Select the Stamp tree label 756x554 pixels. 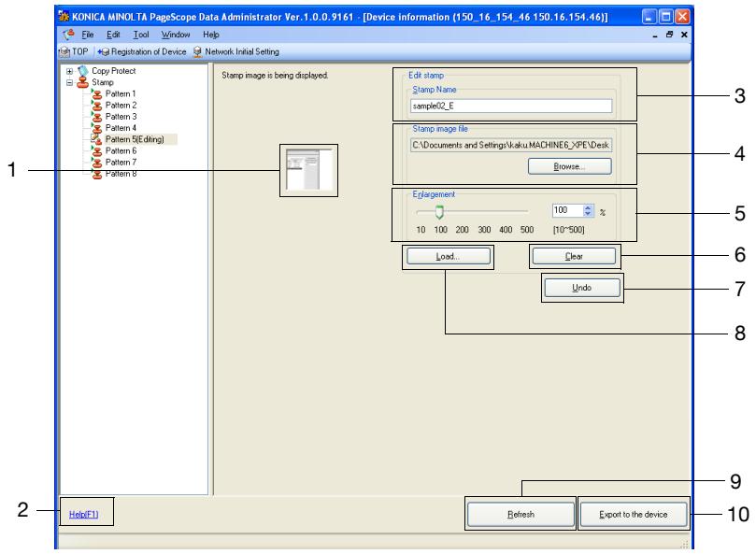point(102,82)
